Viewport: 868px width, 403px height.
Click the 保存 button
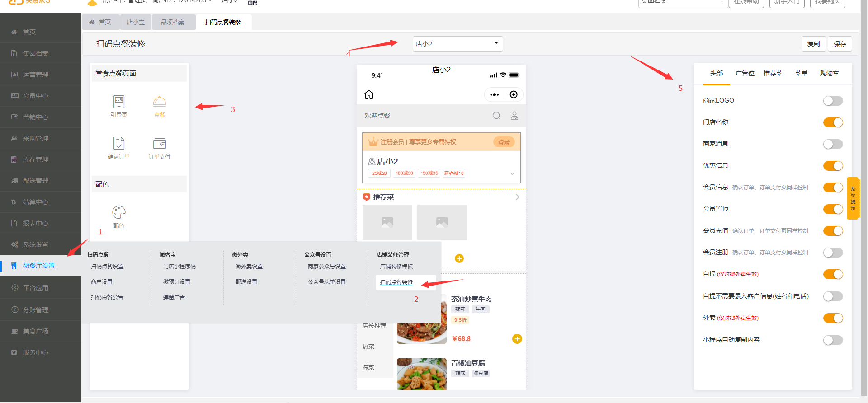click(840, 44)
